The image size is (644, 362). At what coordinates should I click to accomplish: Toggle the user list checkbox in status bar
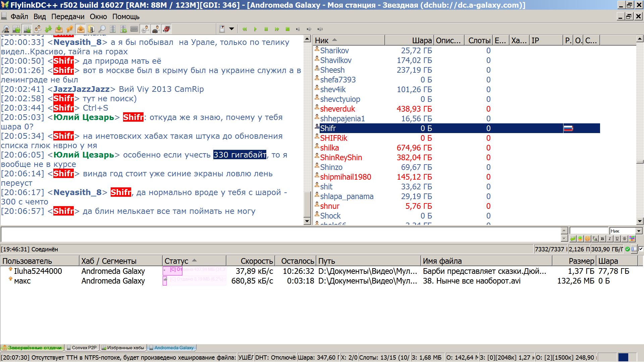641,249
